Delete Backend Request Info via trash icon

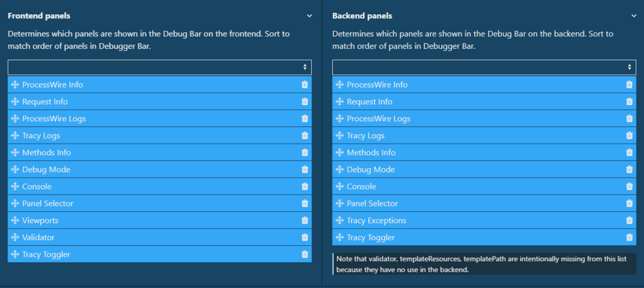[629, 102]
